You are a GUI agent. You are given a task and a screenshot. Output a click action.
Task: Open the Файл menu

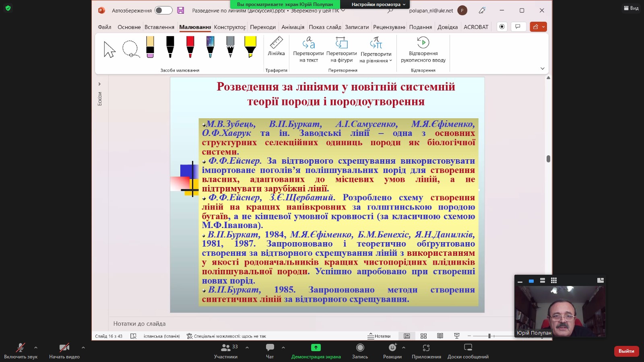[x=105, y=27]
